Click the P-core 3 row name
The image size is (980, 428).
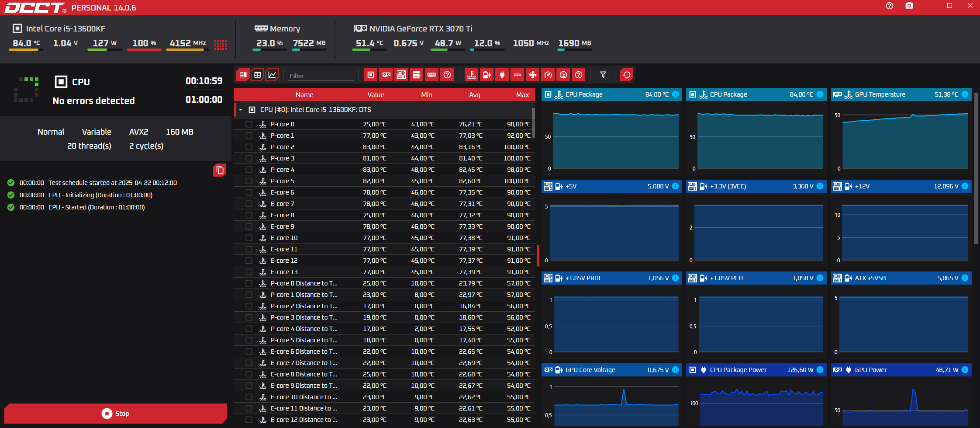[x=282, y=158]
